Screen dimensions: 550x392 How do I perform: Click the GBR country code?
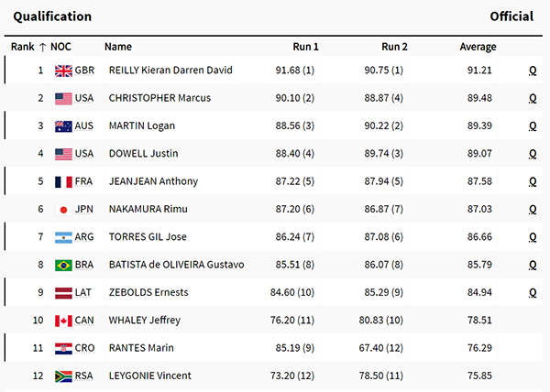(84, 70)
